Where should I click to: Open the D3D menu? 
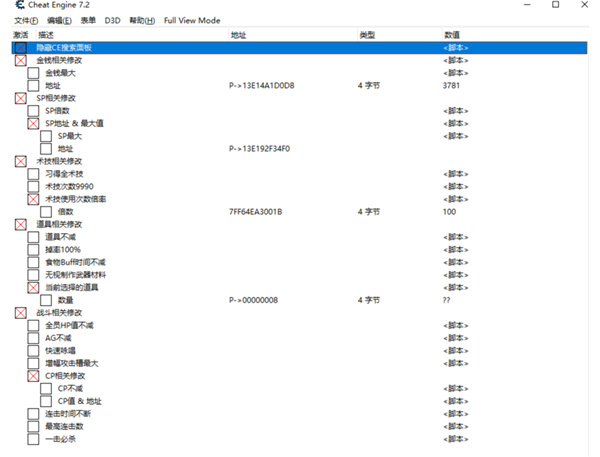pos(112,21)
